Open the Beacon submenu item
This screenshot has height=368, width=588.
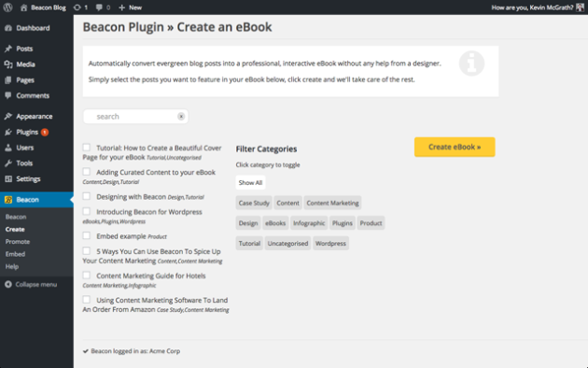click(16, 217)
